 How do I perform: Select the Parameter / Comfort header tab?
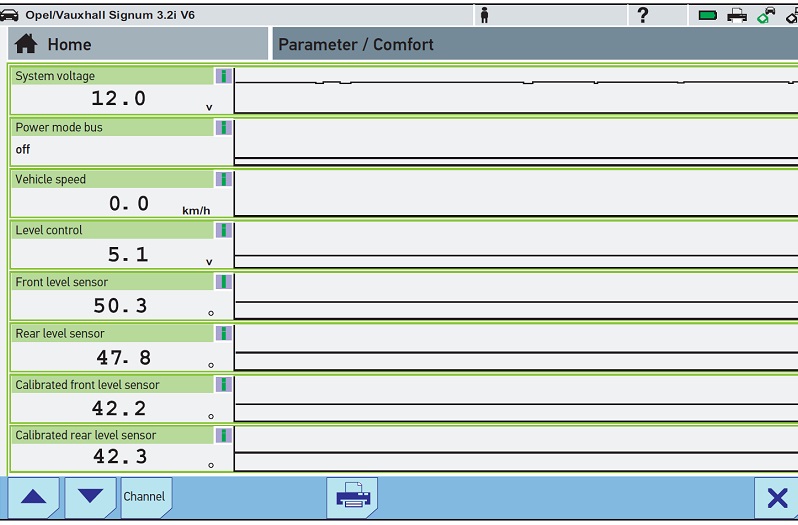click(534, 44)
